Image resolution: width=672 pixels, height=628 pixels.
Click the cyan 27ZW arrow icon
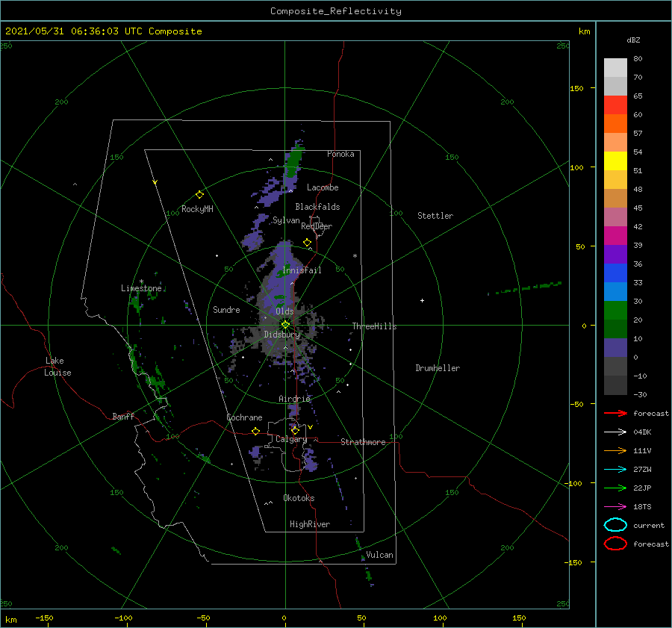click(x=615, y=470)
